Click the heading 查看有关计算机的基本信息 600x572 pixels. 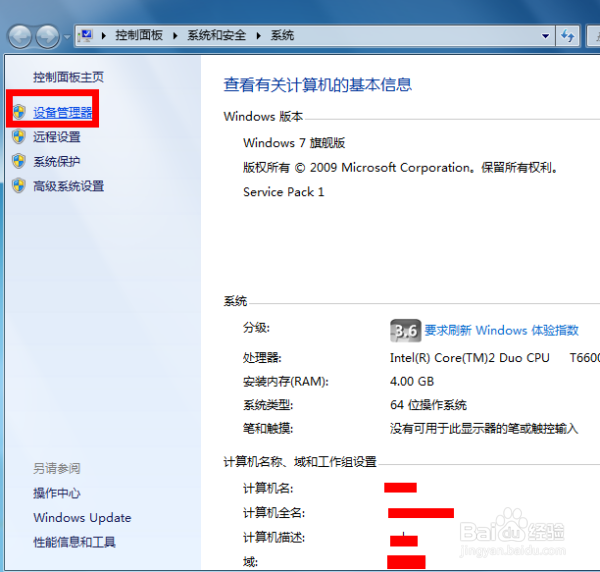318,85
